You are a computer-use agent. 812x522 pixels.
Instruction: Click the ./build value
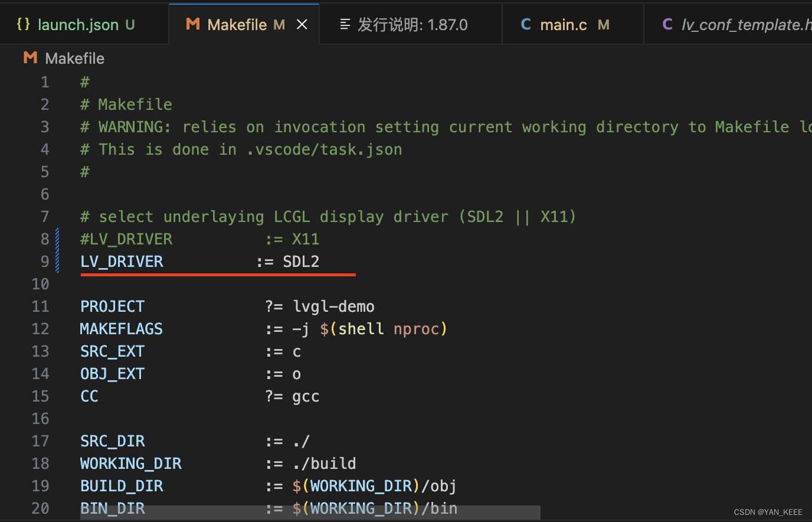click(324, 464)
